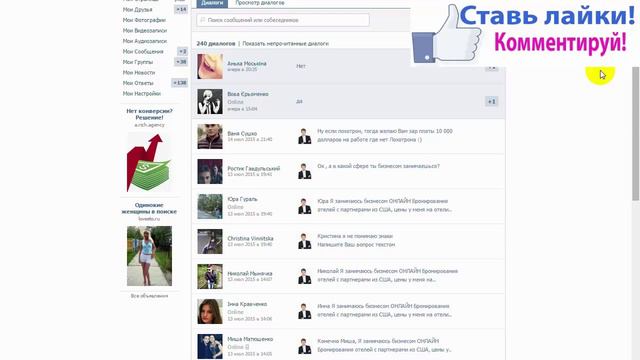This screenshot has width=640, height=360.
Task: Open Мои Друзья in the sidebar
Action: coord(138,9)
